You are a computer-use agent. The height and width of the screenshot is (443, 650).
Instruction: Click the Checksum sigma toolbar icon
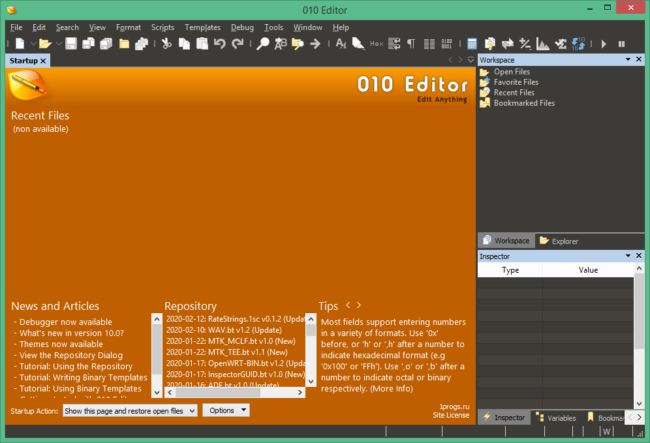pos(560,44)
